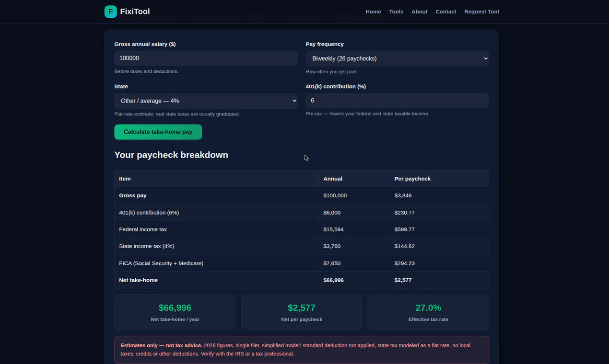Click the 'Estimates only — not tax advice.' notice
Screen dimensions: 609x364
point(302,350)
